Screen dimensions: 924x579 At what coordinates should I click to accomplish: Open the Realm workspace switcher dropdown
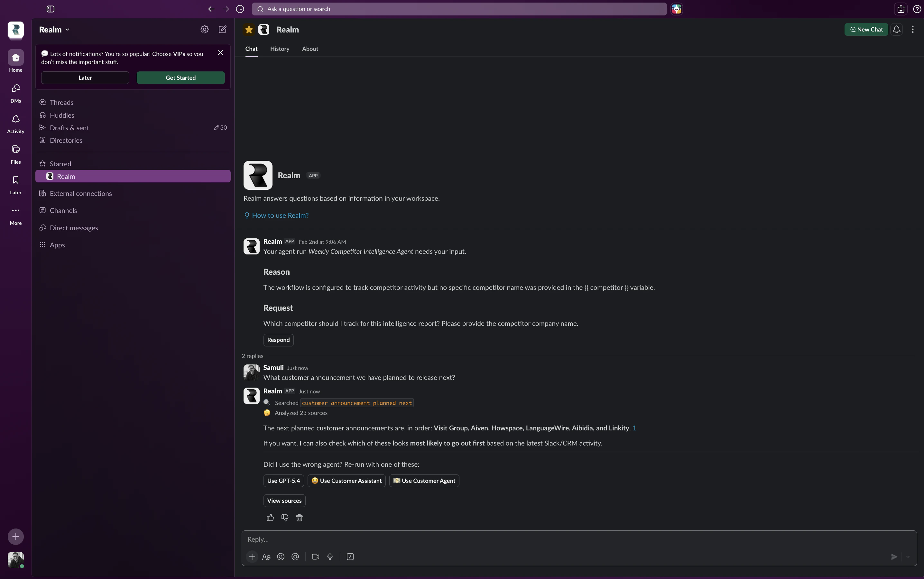click(x=54, y=29)
